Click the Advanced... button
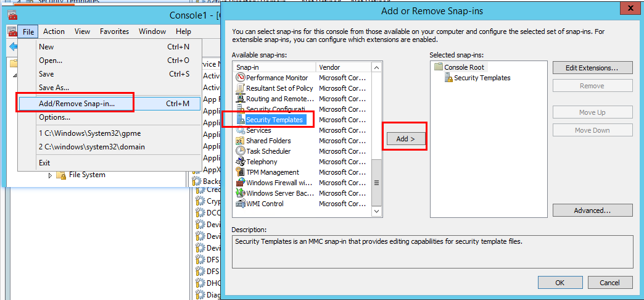Viewport: 644px width, 300px height. 592,210
